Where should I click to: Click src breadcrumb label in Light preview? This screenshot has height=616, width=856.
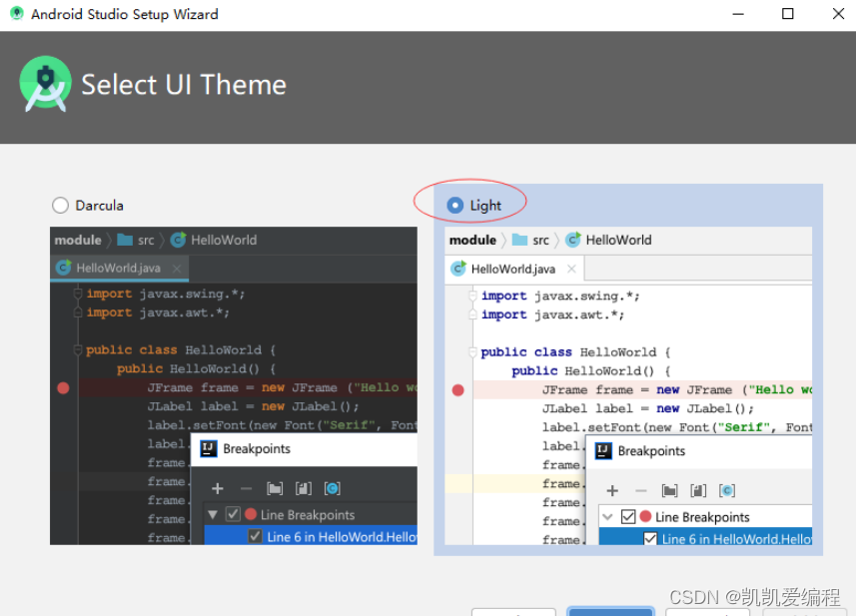point(541,240)
